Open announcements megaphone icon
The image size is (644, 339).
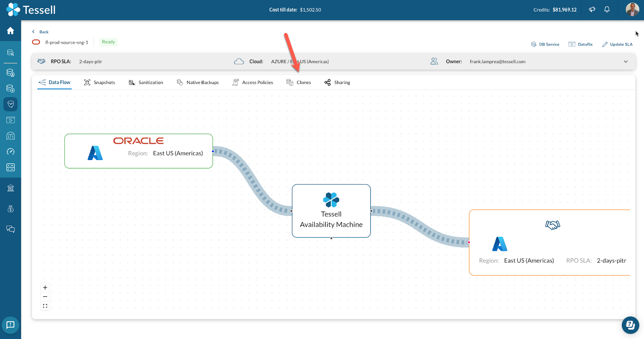[592, 10]
